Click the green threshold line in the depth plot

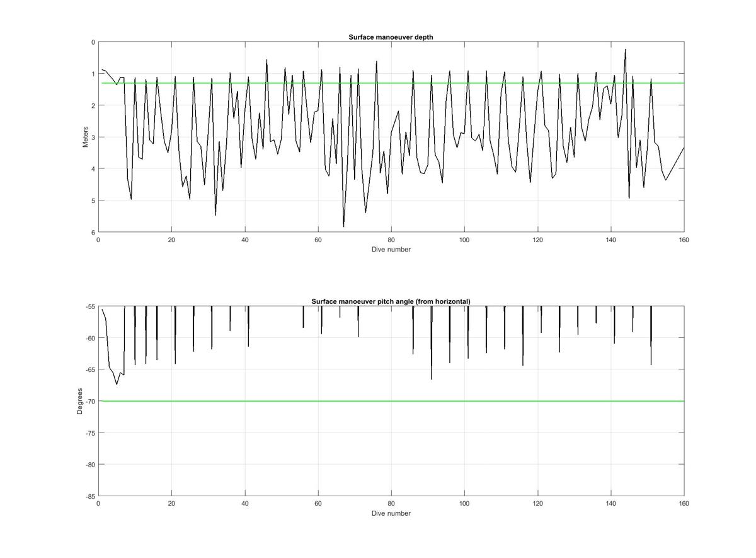[392, 83]
